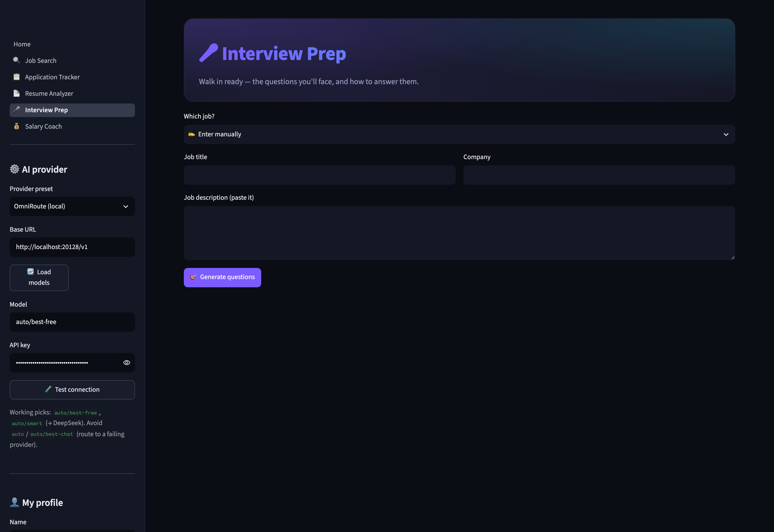Click the person icon next to My profile
The height and width of the screenshot is (532, 774).
click(14, 502)
